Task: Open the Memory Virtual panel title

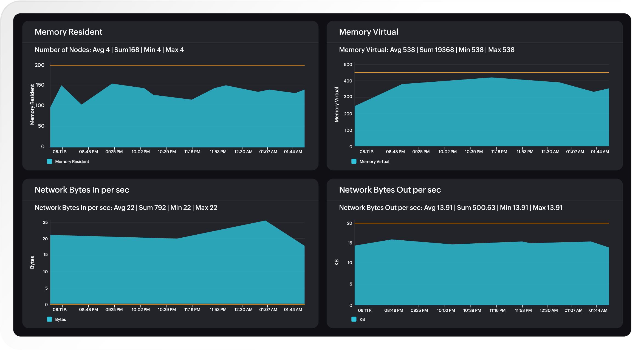Action: pyautogui.click(x=369, y=32)
